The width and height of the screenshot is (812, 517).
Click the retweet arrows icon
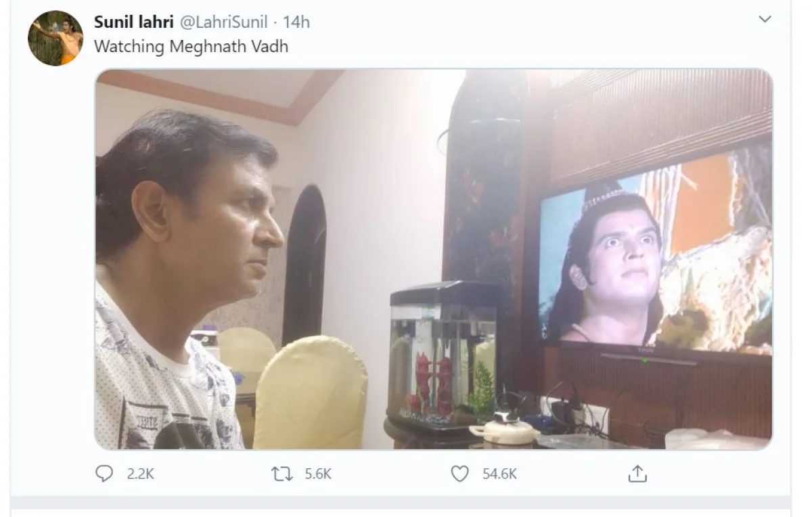coord(281,474)
